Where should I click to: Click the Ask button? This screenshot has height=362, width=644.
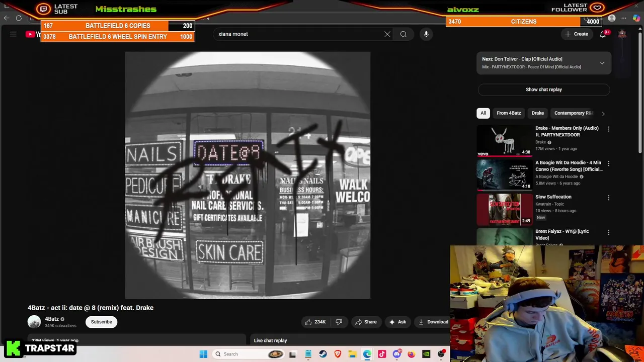(x=397, y=322)
